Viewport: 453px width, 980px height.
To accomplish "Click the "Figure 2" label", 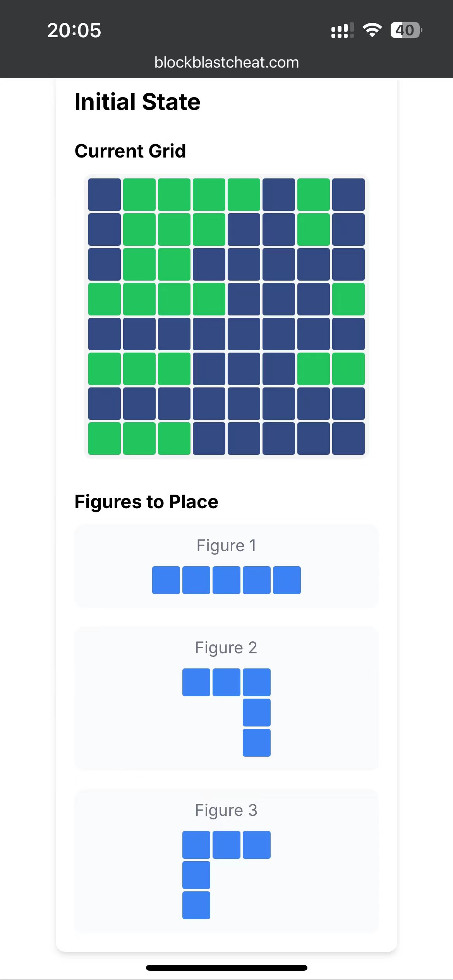I will tap(226, 648).
